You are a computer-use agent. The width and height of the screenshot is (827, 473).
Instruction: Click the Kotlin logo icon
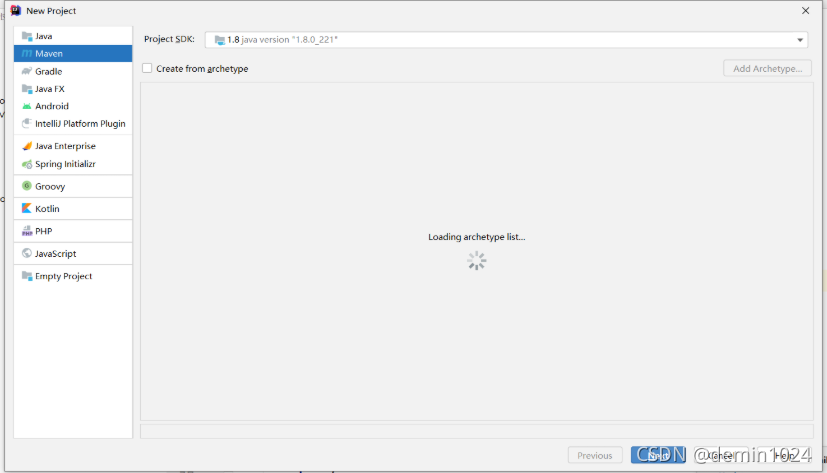(27, 208)
